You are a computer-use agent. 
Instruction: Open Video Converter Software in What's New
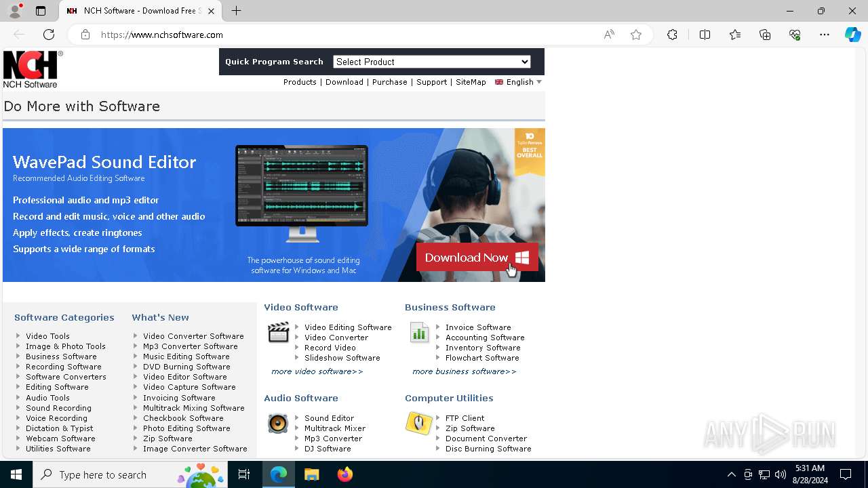click(x=193, y=336)
